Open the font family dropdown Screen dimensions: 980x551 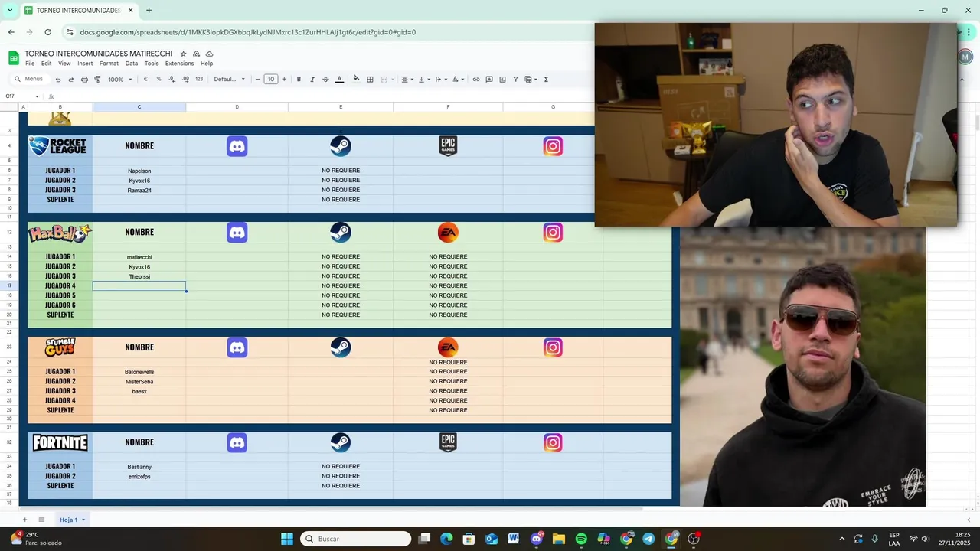230,80
